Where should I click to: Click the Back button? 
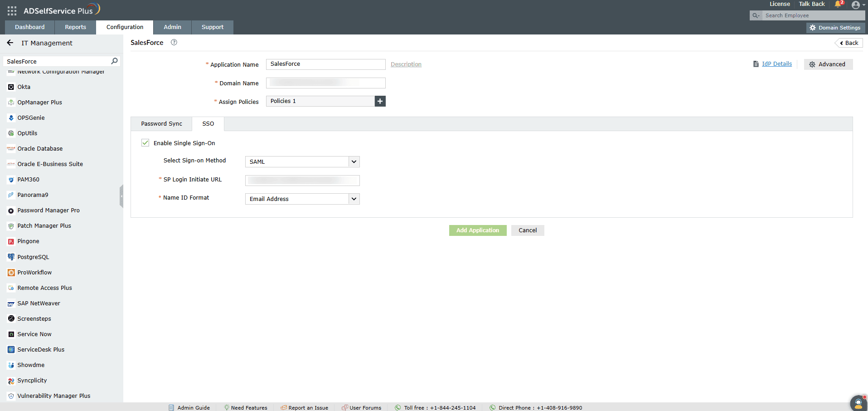[x=849, y=43]
